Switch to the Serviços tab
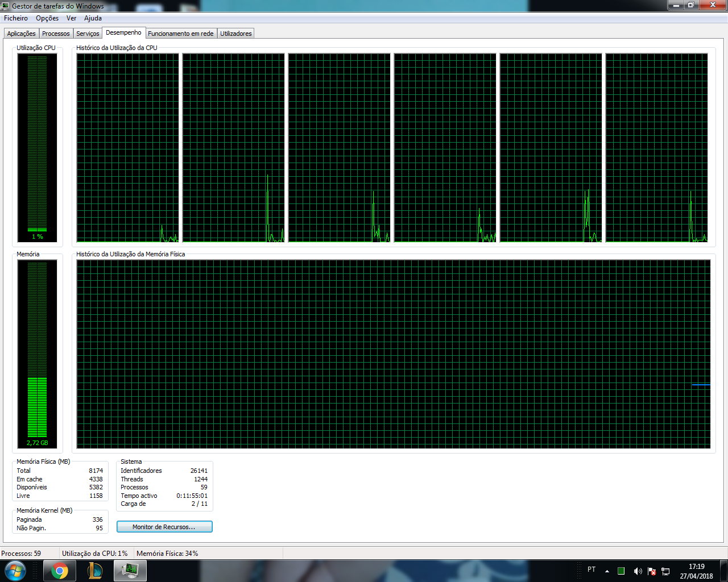 coord(88,34)
